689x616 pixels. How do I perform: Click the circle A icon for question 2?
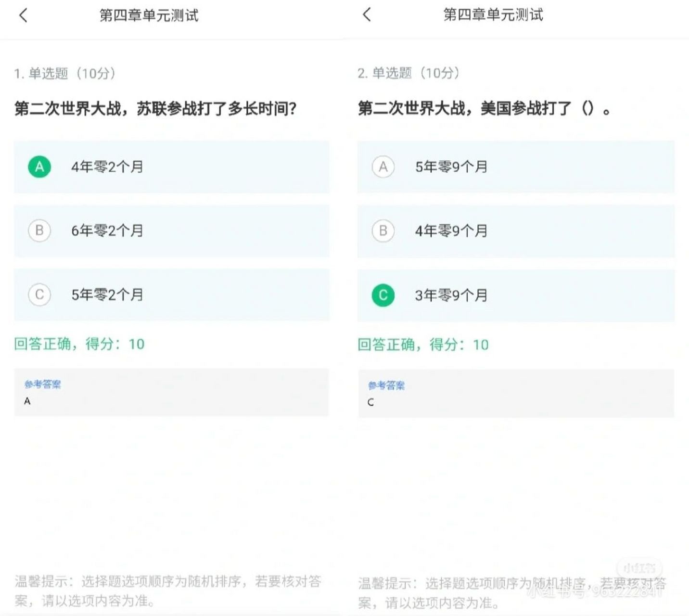[383, 167]
